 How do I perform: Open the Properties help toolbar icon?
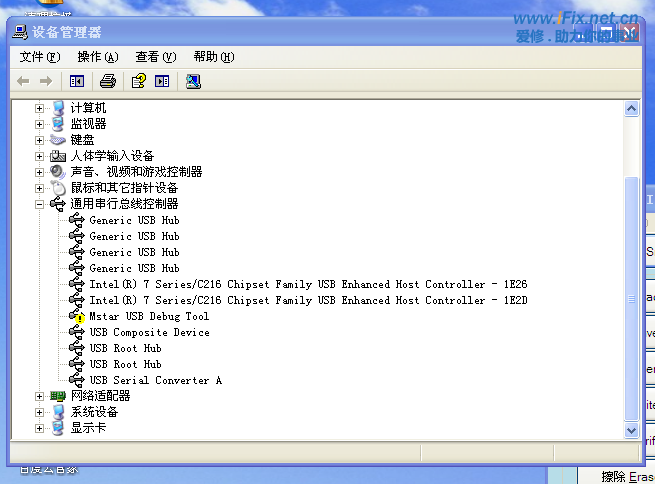tap(139, 81)
